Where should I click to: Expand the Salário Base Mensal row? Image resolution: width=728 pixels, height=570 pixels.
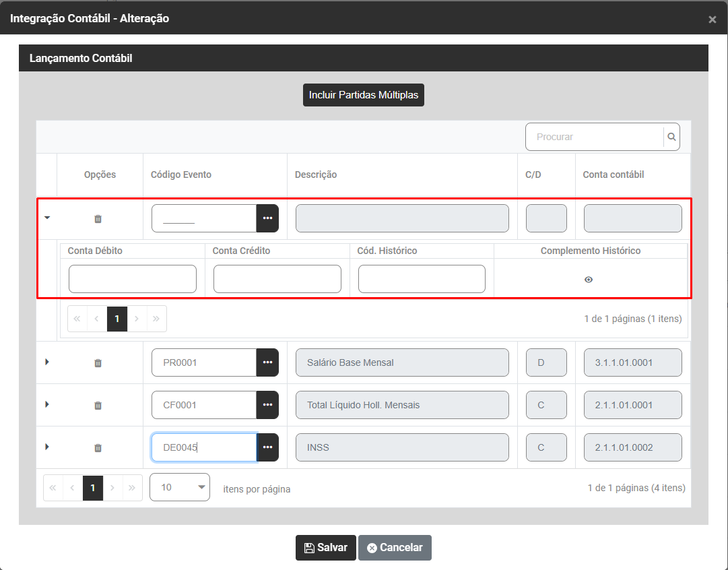[46, 362]
